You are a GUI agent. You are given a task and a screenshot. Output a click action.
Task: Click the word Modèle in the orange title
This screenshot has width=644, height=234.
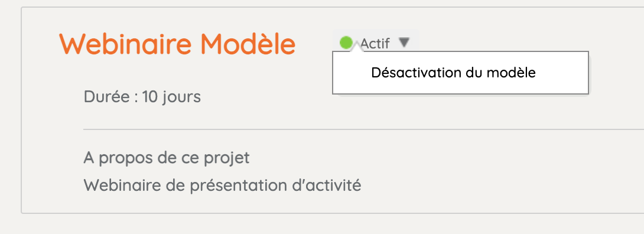(x=249, y=44)
